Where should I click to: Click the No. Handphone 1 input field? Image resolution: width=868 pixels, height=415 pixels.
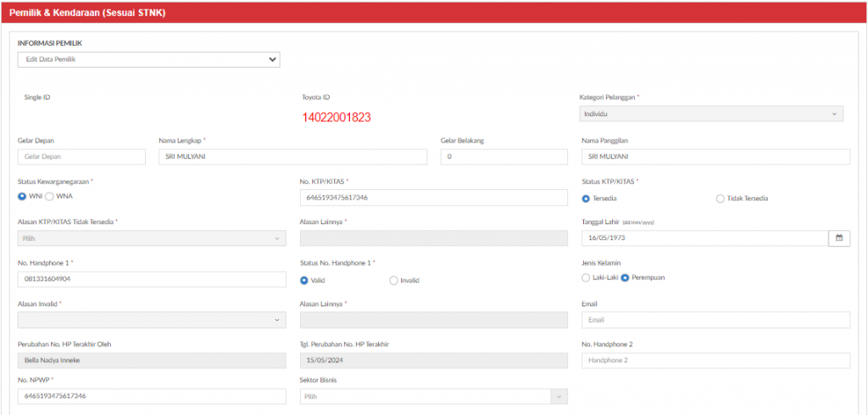[153, 279]
